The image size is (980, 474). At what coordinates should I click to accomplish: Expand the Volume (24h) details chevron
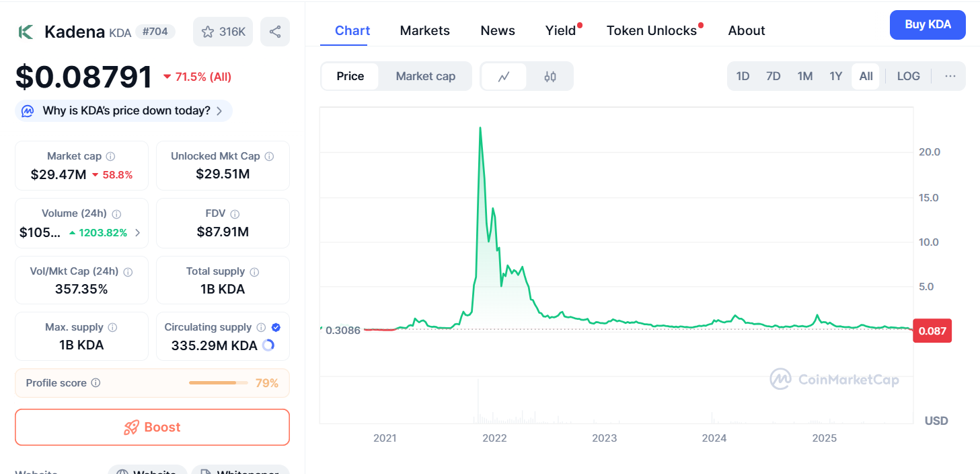pos(138,233)
